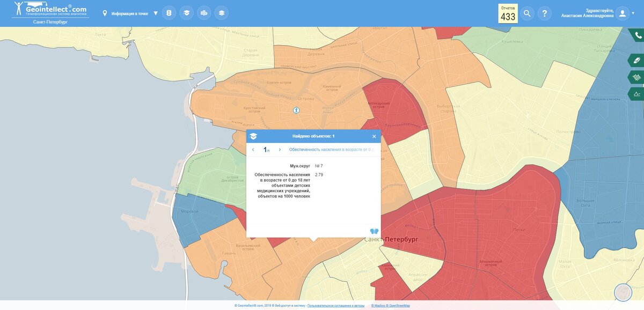Open the buildings objects tool
644x310 pixels.
point(203,13)
